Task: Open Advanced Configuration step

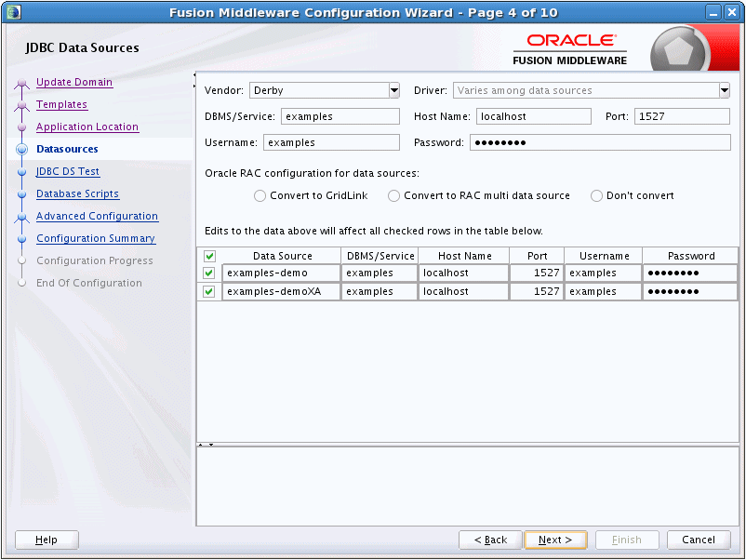Action: click(97, 217)
